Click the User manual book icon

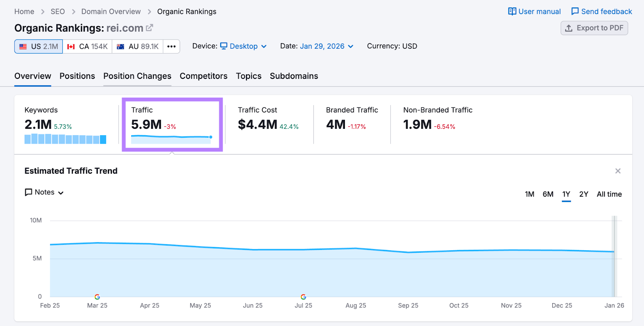[512, 12]
